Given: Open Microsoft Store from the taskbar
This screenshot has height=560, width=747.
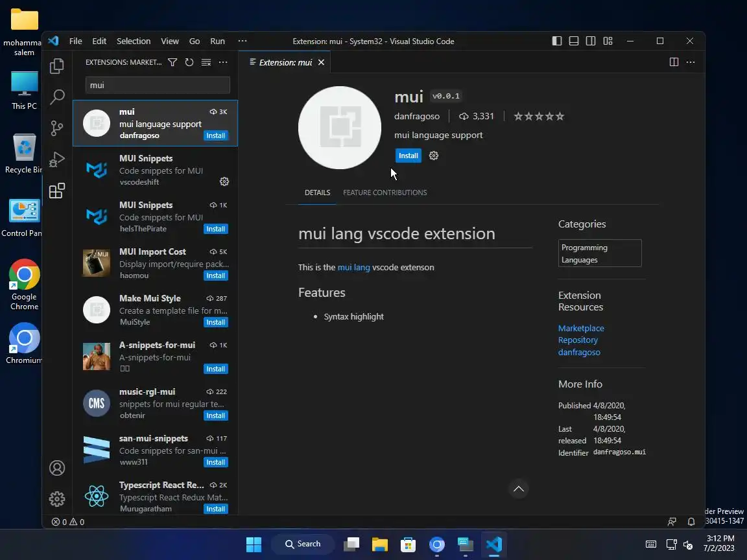Looking at the screenshot, I should (x=409, y=544).
